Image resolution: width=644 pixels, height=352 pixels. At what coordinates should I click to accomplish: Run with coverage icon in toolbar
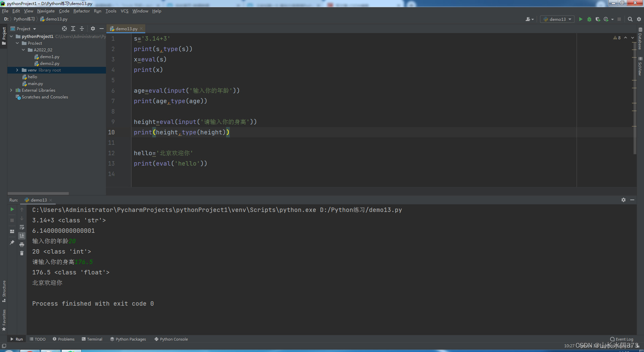click(x=598, y=19)
